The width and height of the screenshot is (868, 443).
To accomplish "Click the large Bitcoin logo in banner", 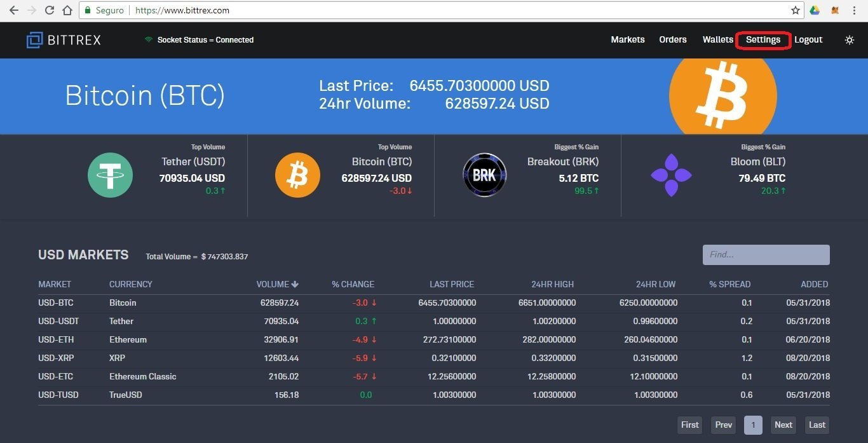I will coord(723,95).
